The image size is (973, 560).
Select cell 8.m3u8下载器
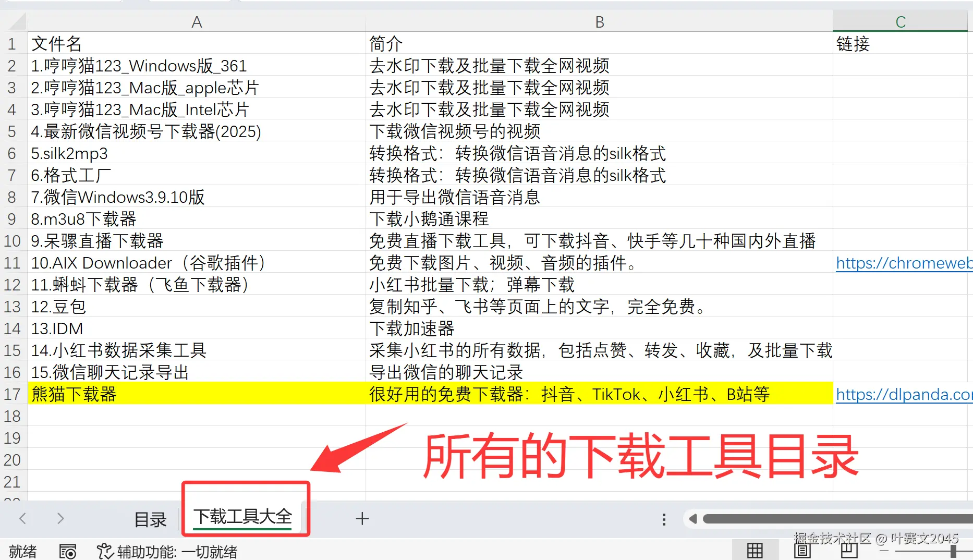tap(197, 219)
